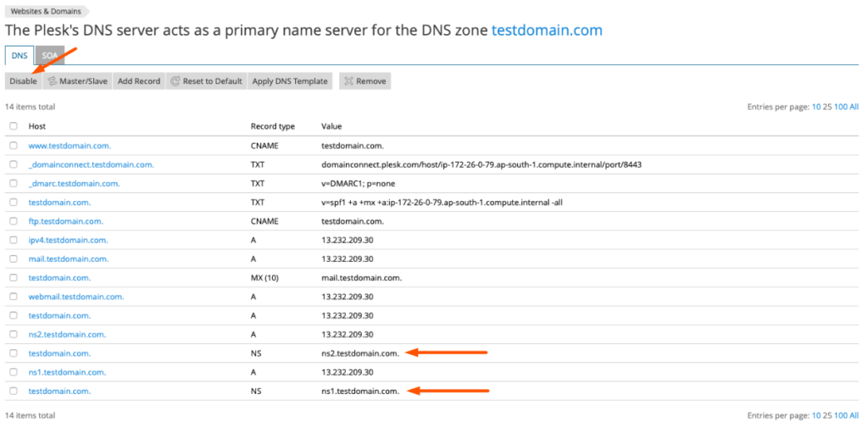
Task: Set bottom entries per page to 25
Action: coord(827,414)
